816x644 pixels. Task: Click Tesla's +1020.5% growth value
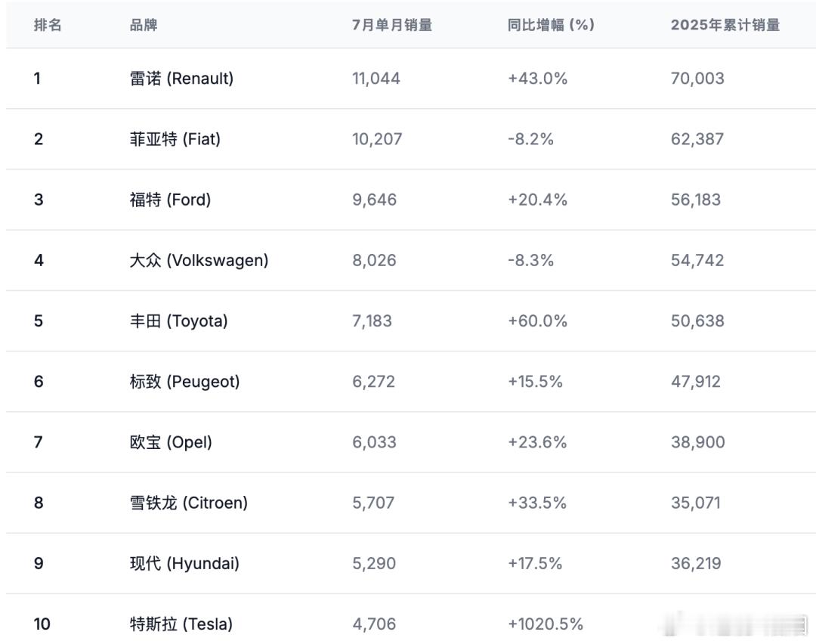546,624
